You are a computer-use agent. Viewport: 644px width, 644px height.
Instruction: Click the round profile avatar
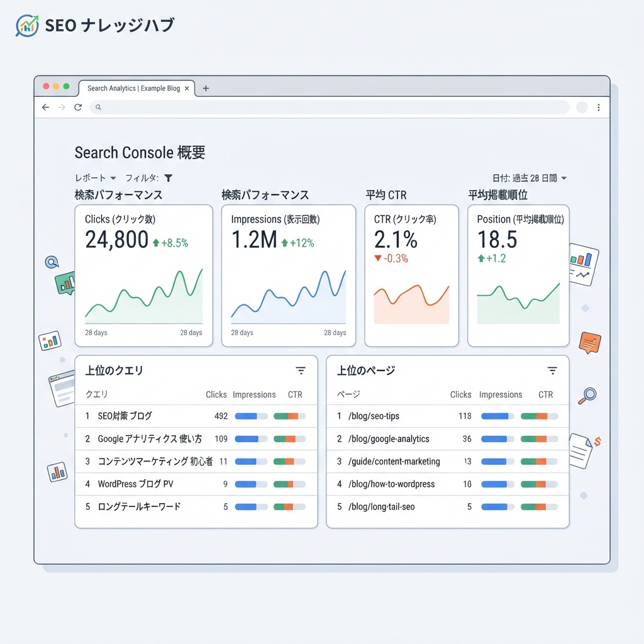[582, 107]
